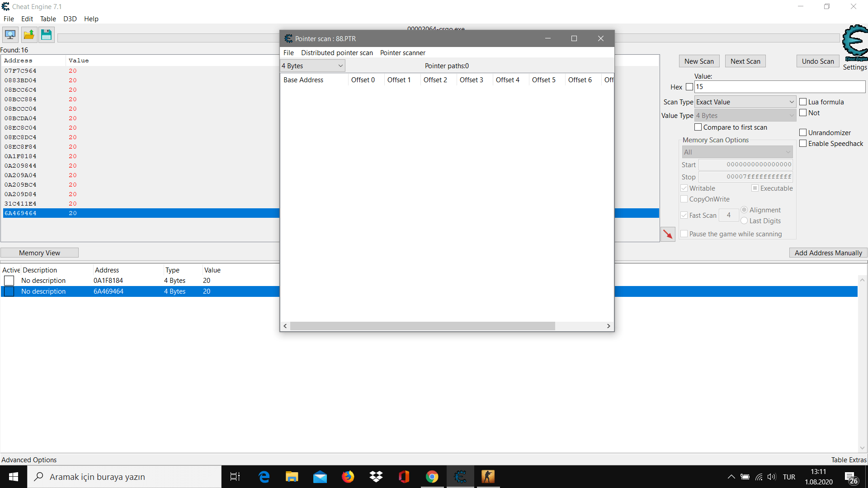
Task: Click the open process computer icon
Action: coord(10,35)
